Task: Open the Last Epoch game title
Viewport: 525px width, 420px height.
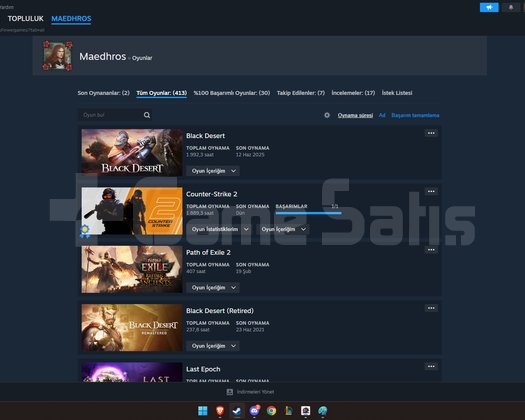Action: click(203, 369)
